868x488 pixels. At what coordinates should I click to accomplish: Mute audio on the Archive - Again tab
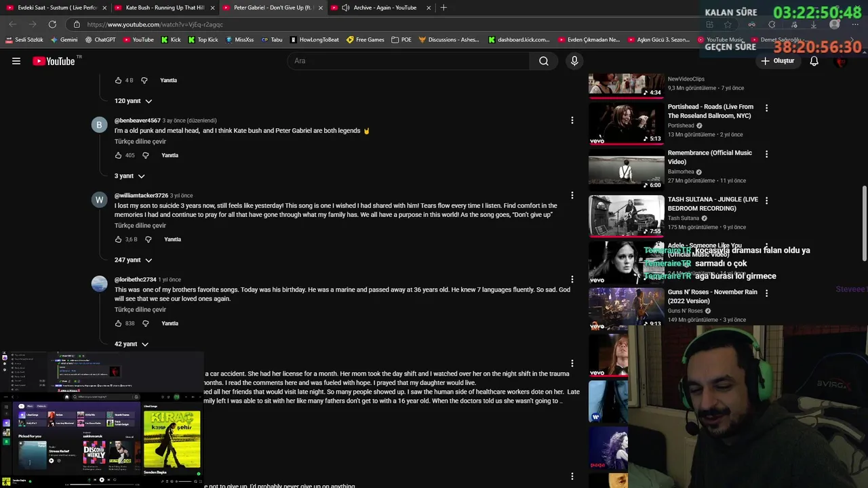pyautogui.click(x=346, y=7)
